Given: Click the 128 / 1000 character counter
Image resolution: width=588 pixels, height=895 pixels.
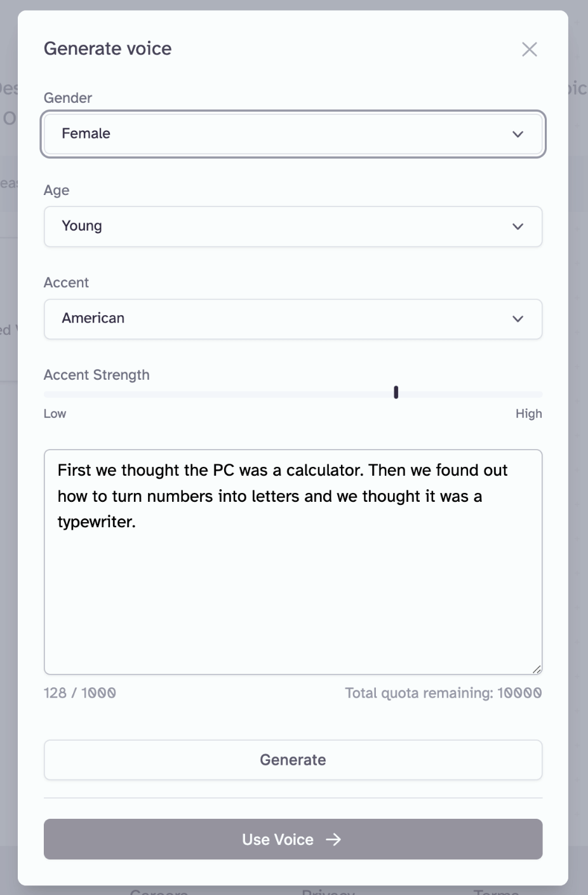Looking at the screenshot, I should (x=80, y=693).
